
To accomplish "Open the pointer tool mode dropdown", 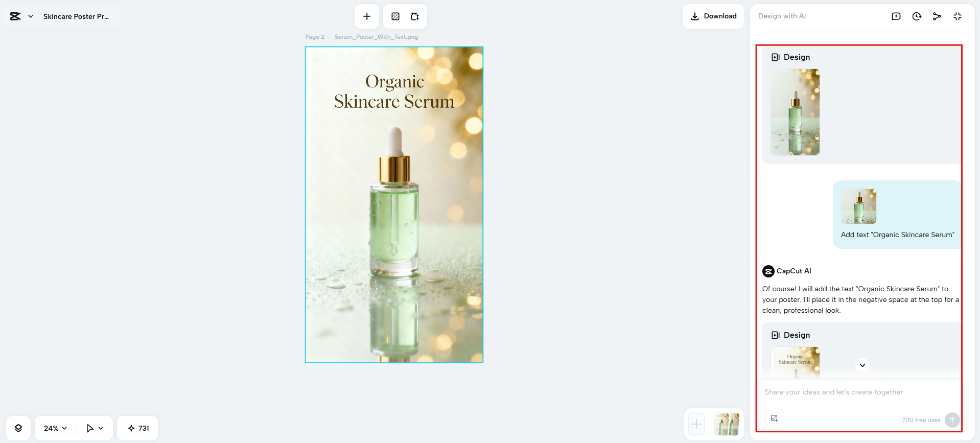I will [x=95, y=428].
